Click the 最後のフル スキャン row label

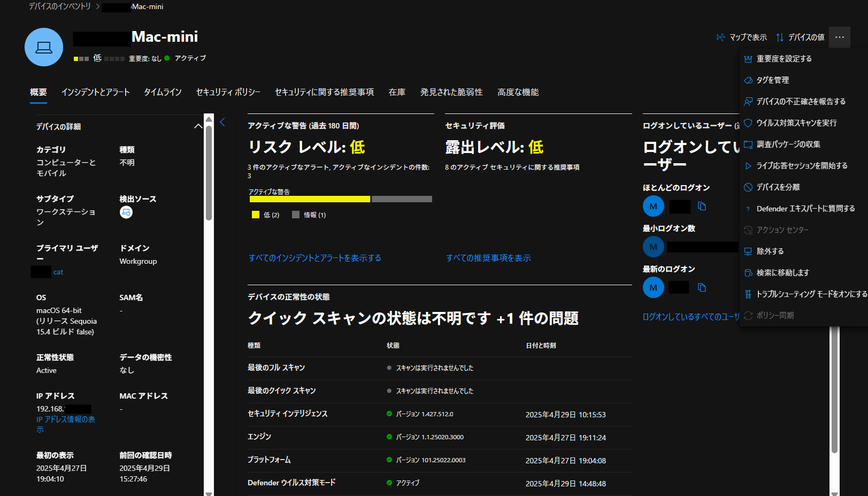click(x=276, y=368)
